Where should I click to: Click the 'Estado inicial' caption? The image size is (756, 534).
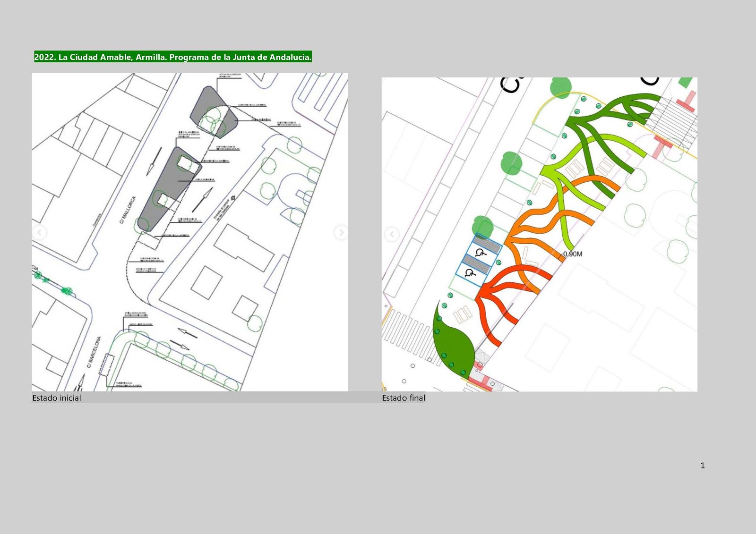point(57,398)
